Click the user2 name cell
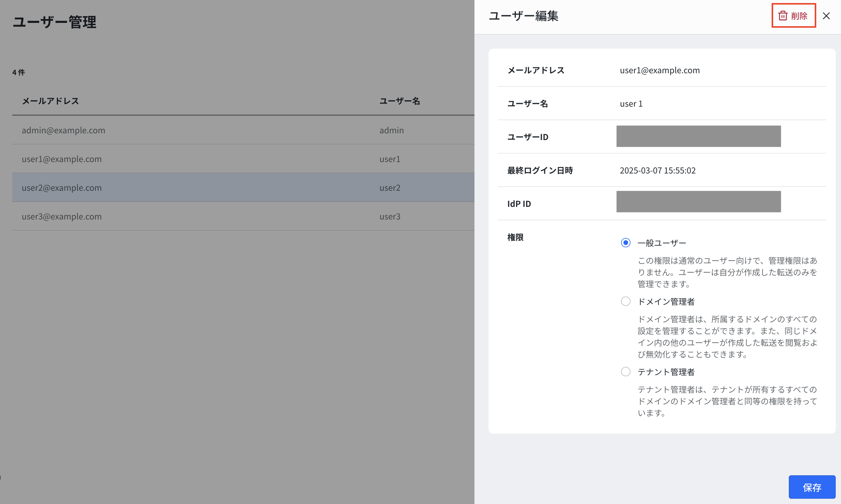The width and height of the screenshot is (841, 504). pyautogui.click(x=390, y=188)
